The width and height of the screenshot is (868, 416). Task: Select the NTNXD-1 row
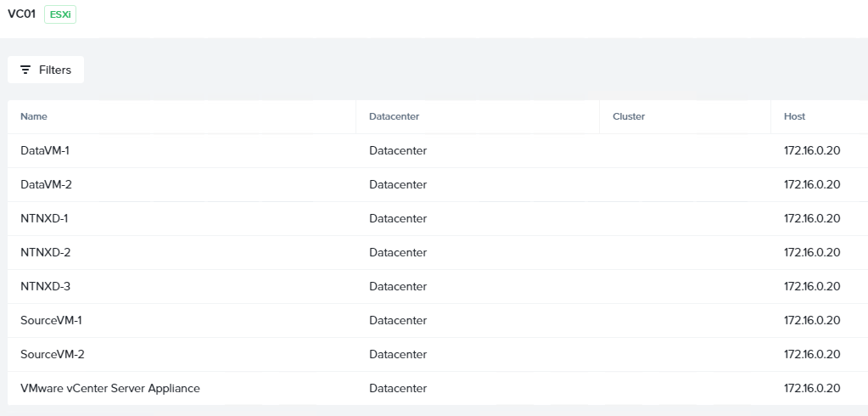coord(438,218)
